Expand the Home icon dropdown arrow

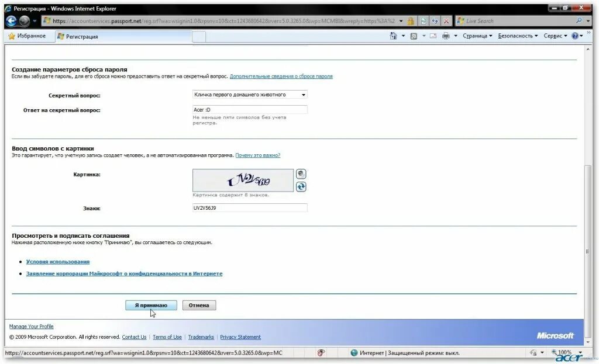[x=403, y=36]
